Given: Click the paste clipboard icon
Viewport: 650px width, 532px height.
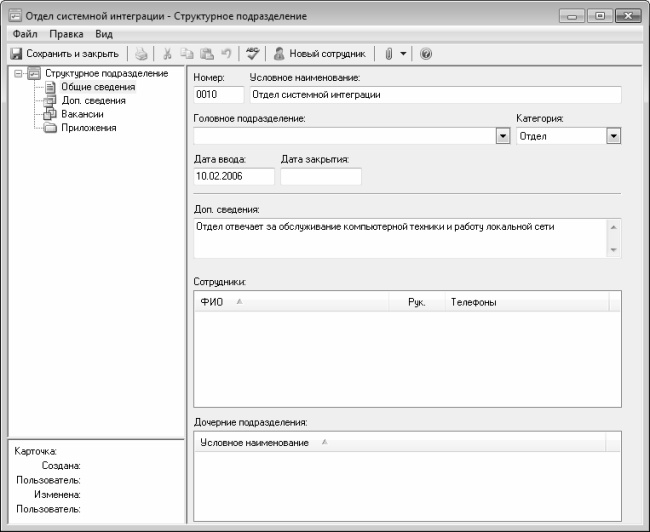Looking at the screenshot, I should pos(206,54).
